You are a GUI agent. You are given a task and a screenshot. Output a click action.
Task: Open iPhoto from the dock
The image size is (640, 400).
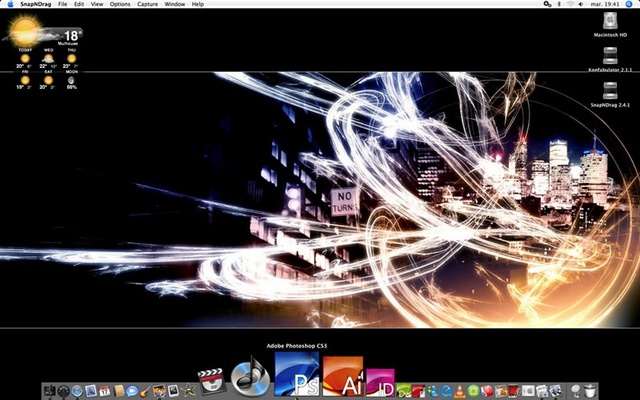[x=160, y=391]
